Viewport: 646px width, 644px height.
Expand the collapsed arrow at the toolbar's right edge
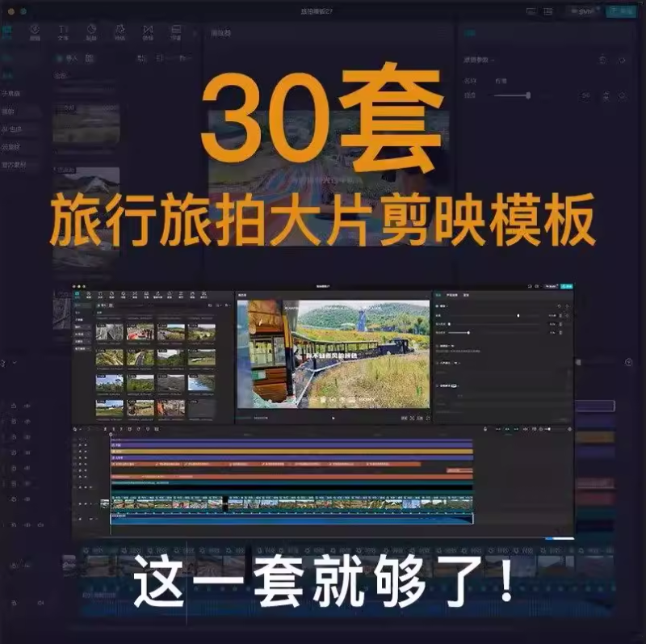tap(192, 32)
